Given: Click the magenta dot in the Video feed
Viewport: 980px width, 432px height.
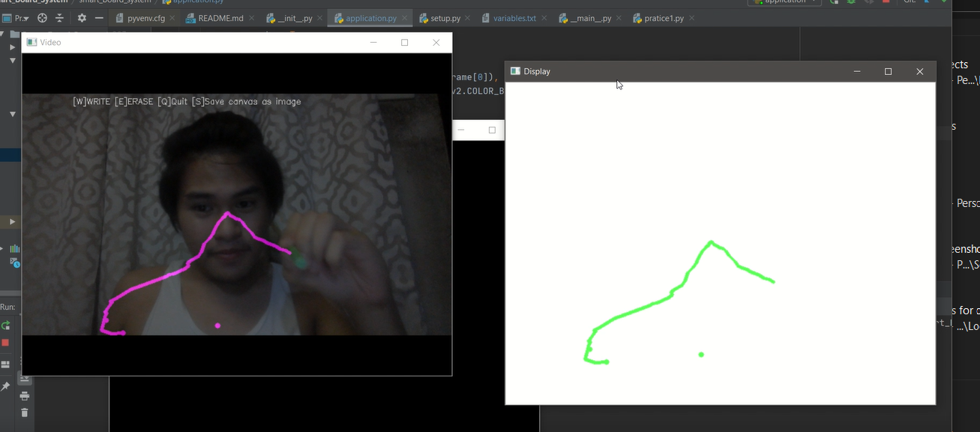Looking at the screenshot, I should pyautogui.click(x=217, y=325).
